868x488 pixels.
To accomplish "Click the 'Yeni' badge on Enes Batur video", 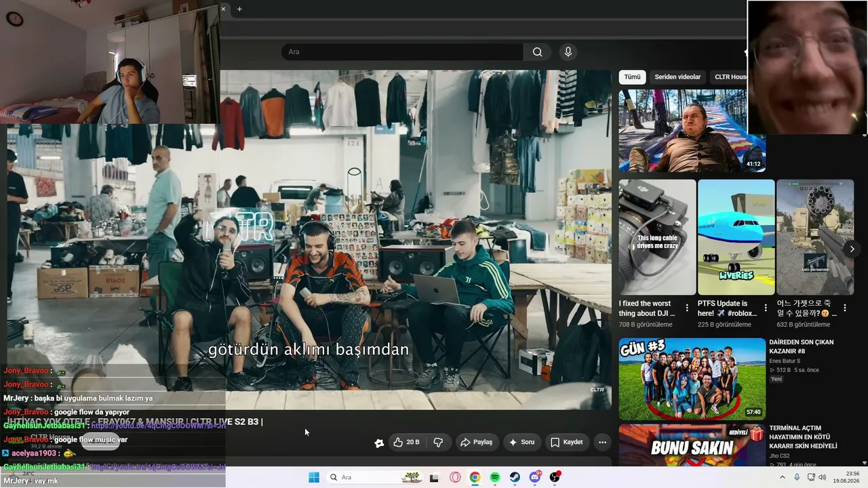I will click(x=776, y=379).
